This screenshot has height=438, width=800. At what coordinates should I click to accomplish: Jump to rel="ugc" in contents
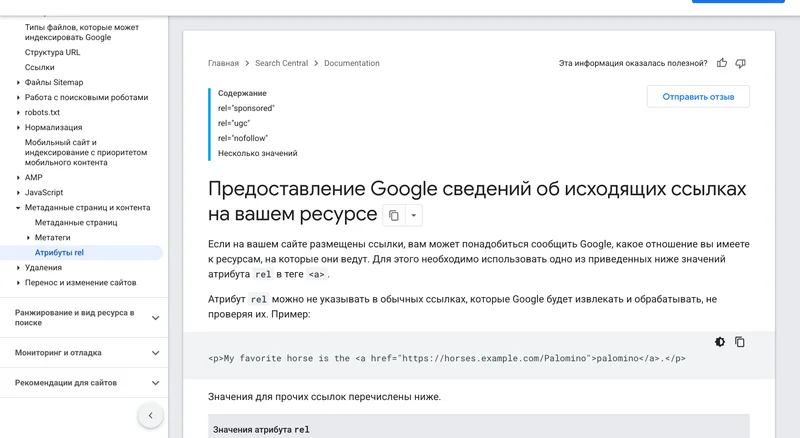[234, 123]
